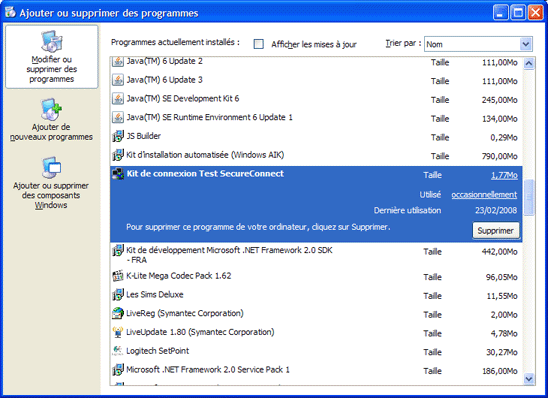Select Java(TM) SE Development Kit 6 entry

tap(183, 99)
